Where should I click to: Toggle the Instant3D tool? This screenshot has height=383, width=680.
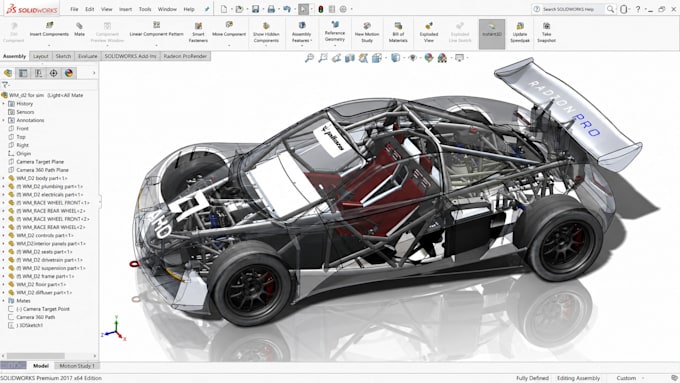pos(492,33)
